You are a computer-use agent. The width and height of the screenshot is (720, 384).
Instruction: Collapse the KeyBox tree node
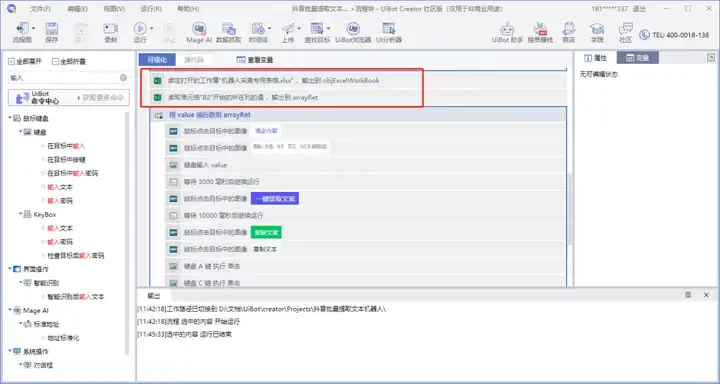[x=20, y=214]
